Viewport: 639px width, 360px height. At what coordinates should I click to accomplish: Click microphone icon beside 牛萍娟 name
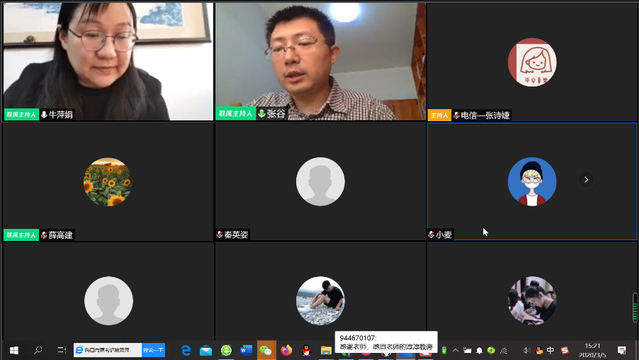pos(44,115)
